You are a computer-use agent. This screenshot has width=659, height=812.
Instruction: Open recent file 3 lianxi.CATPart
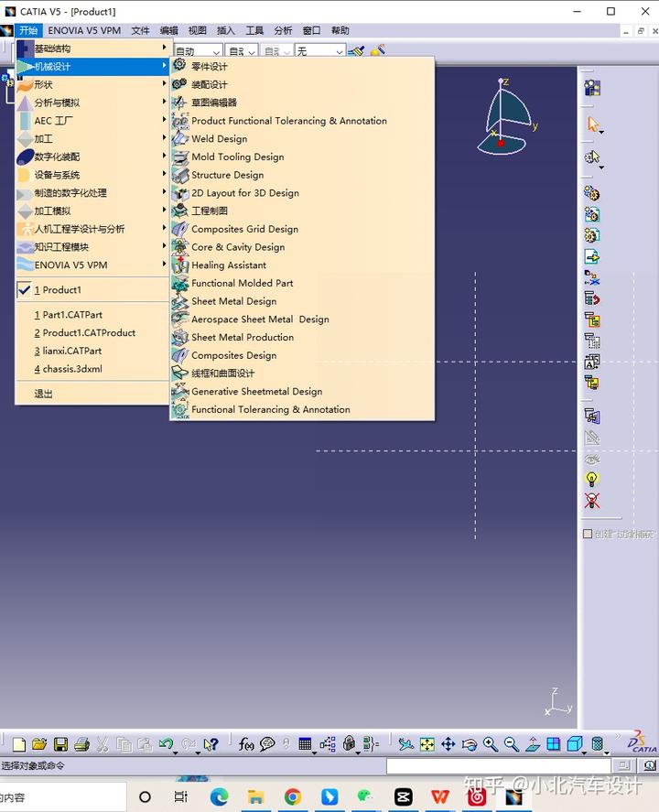point(92,352)
